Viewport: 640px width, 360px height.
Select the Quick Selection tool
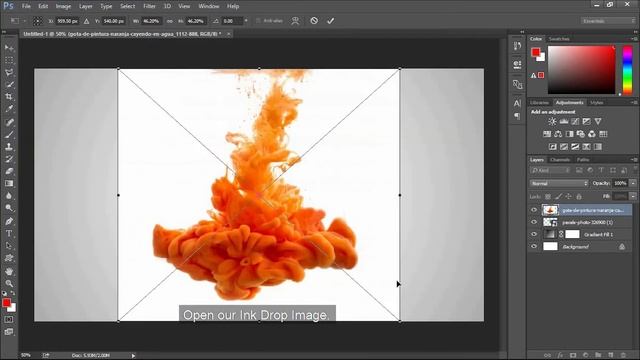(9, 85)
